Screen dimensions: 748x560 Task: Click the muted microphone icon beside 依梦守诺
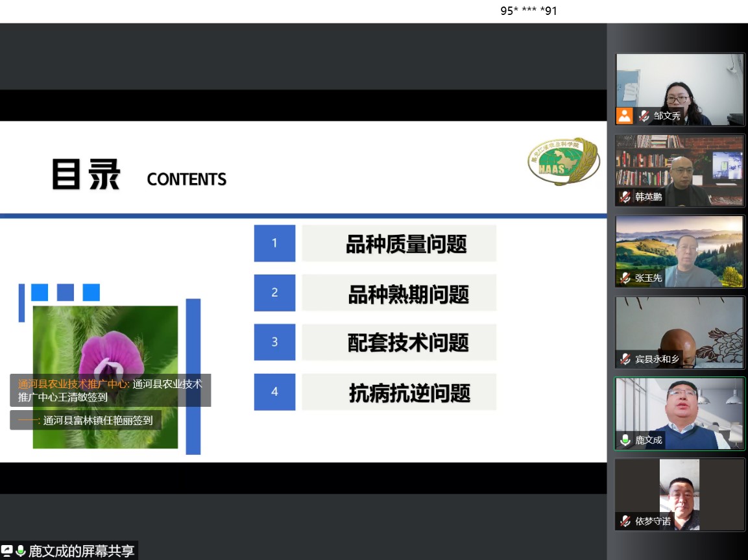point(625,521)
